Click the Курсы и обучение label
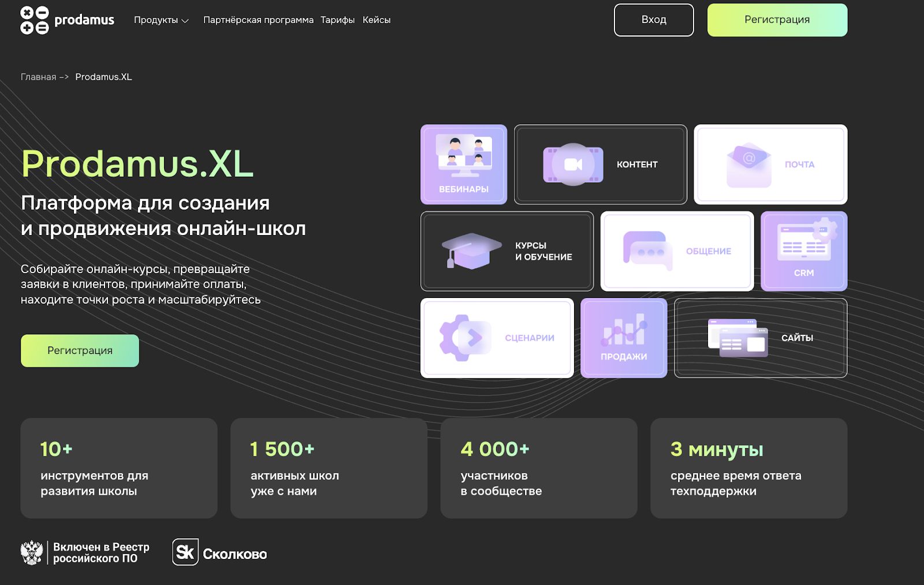 (x=543, y=251)
